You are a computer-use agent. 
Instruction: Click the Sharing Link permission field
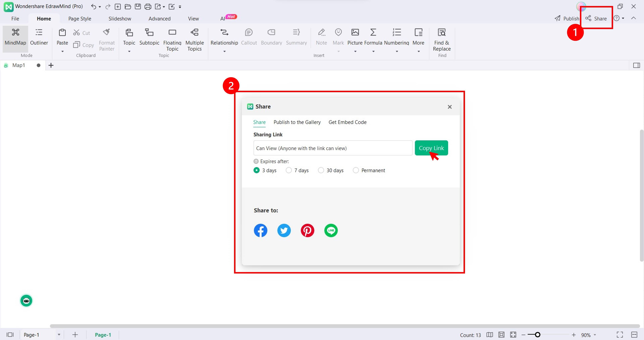tap(333, 148)
